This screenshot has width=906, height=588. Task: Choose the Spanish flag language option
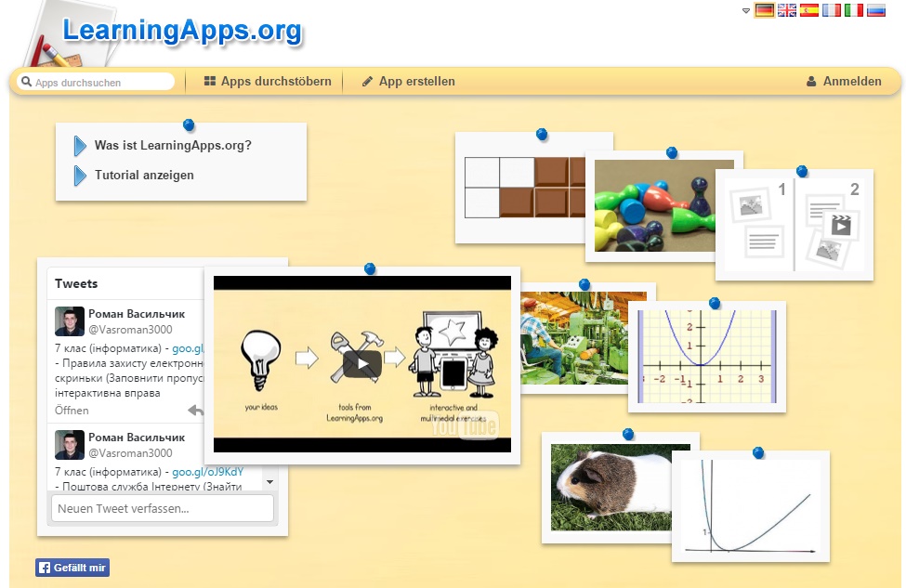(809, 10)
